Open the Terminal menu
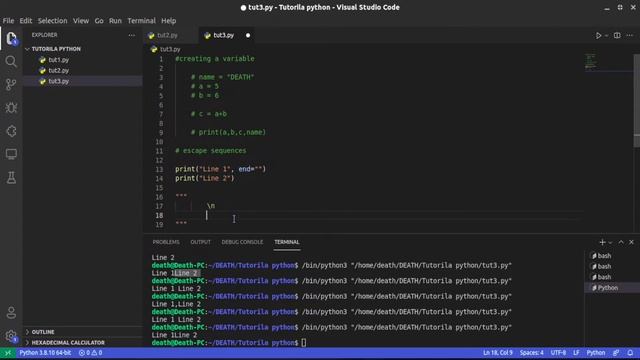Viewport: 640px width, 360px height. 141,21
